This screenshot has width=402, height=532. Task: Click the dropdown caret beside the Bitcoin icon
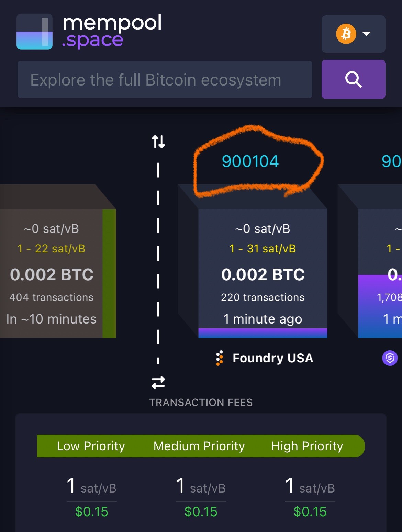(367, 34)
